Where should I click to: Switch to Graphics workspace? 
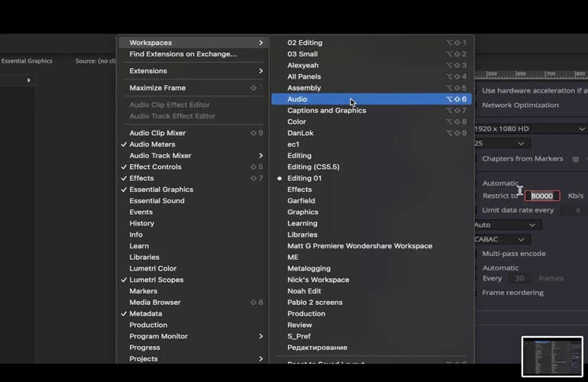372,212
